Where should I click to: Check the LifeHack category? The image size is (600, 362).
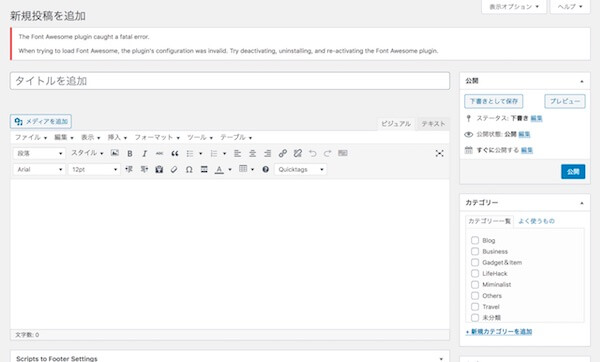[x=475, y=274]
